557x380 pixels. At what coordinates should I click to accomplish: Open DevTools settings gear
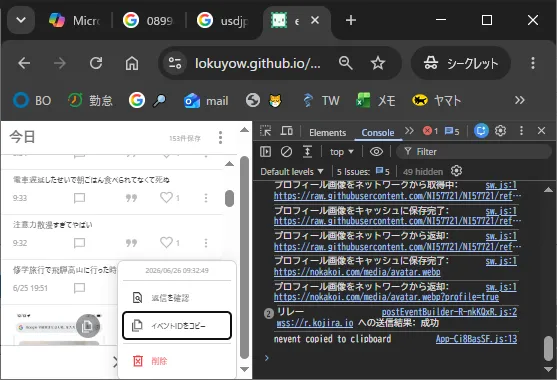point(500,131)
